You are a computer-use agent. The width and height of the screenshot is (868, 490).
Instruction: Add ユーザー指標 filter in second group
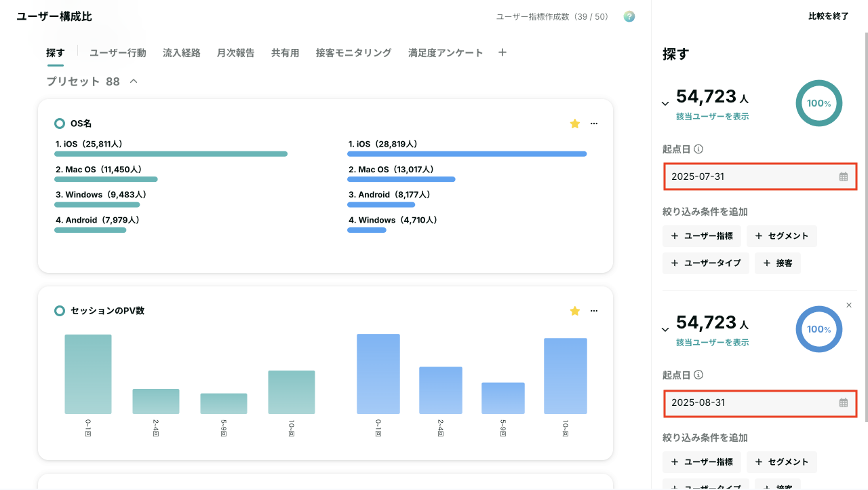point(702,462)
